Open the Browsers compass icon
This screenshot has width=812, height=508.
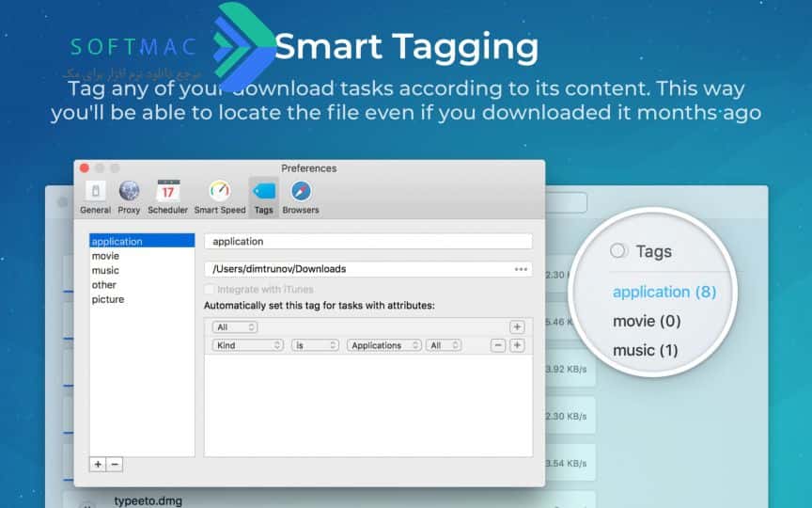(301, 198)
